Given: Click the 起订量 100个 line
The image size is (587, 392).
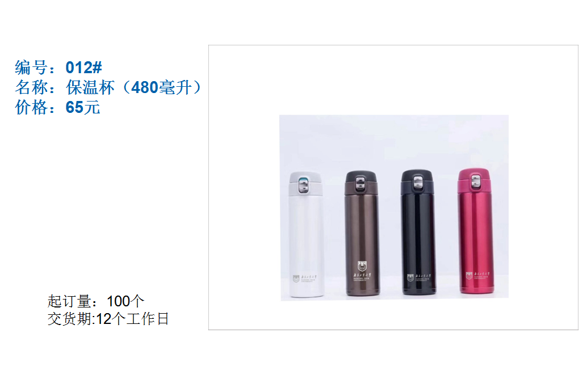Looking at the screenshot, I should tap(96, 301).
